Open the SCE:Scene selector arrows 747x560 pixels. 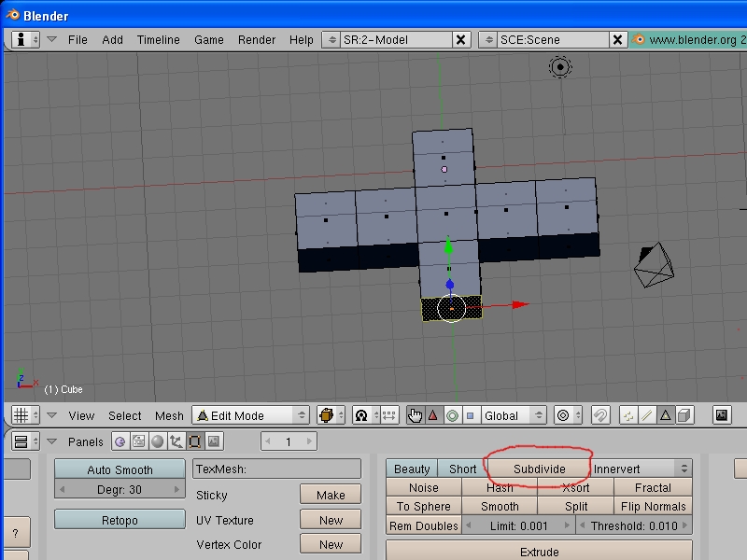488,39
